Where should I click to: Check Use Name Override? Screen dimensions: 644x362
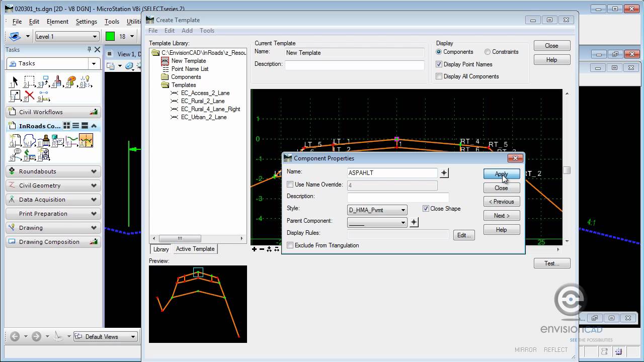[x=290, y=185]
